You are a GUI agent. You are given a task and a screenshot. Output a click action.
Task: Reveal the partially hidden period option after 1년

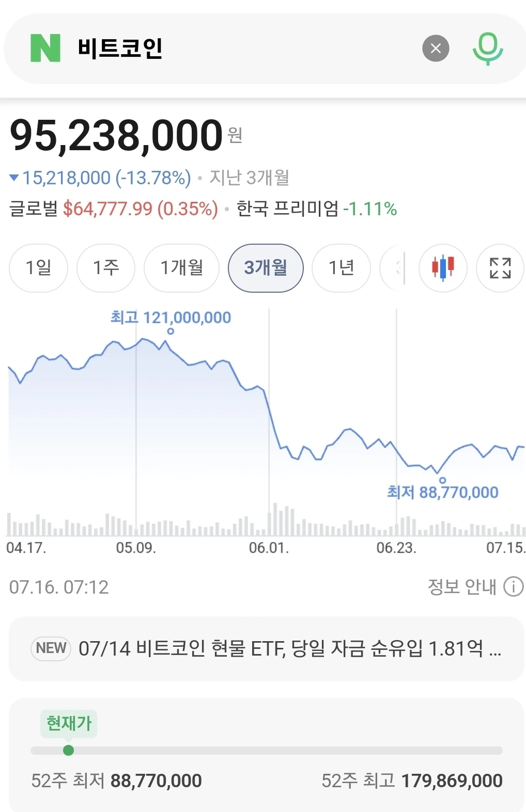coord(392,267)
